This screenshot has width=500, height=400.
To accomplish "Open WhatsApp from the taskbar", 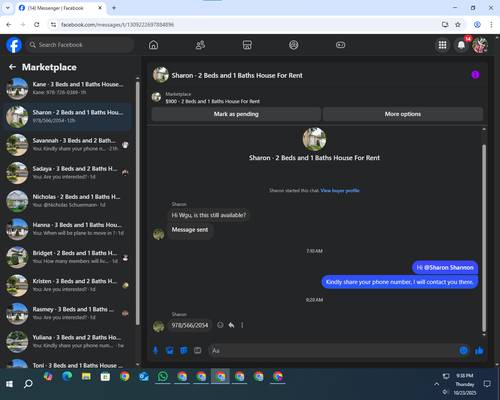I will tap(163, 377).
